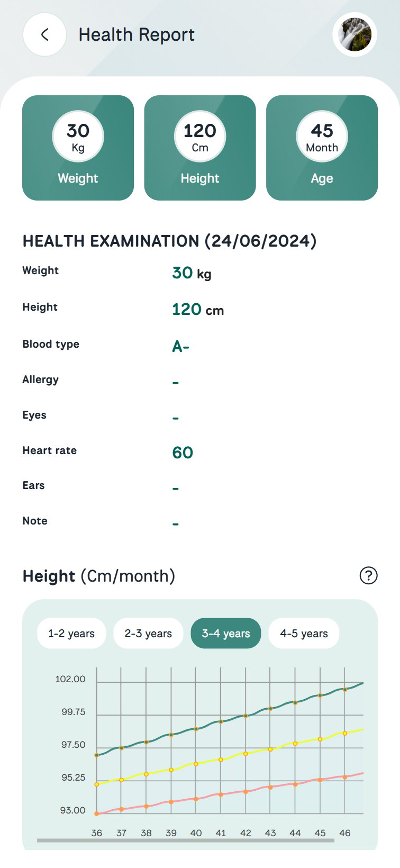This screenshot has height=868, width=400.
Task: Click the Heart rate value 60
Action: pyautogui.click(x=183, y=453)
